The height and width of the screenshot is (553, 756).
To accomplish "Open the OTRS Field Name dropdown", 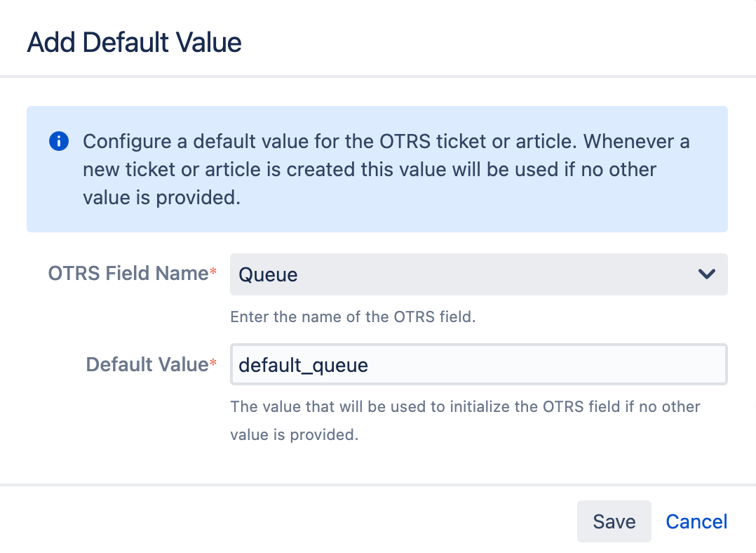I will [478, 274].
